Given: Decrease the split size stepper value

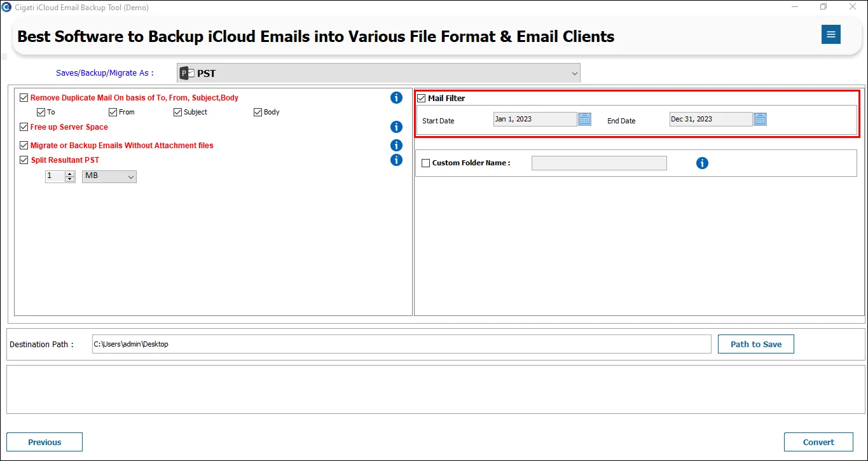Looking at the screenshot, I should [x=70, y=179].
